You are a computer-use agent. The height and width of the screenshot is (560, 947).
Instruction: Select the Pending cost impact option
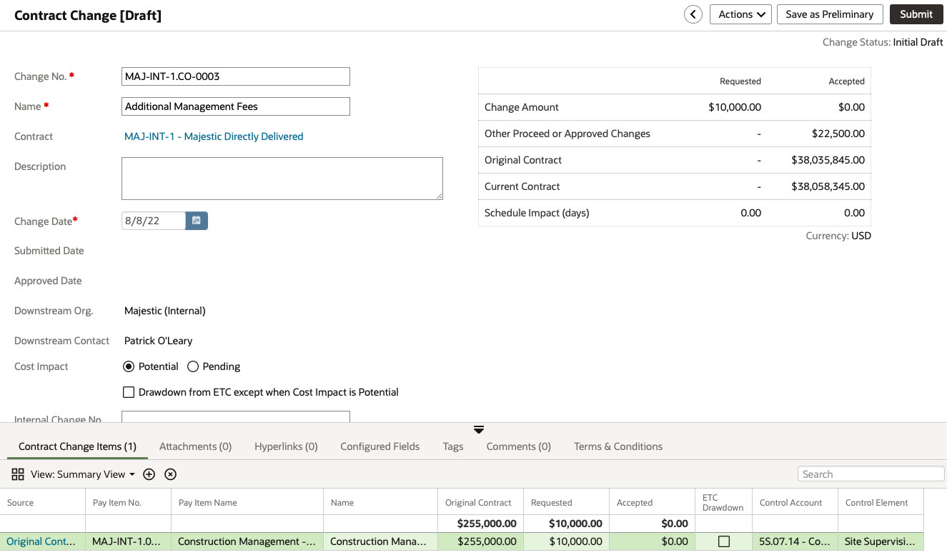click(193, 366)
